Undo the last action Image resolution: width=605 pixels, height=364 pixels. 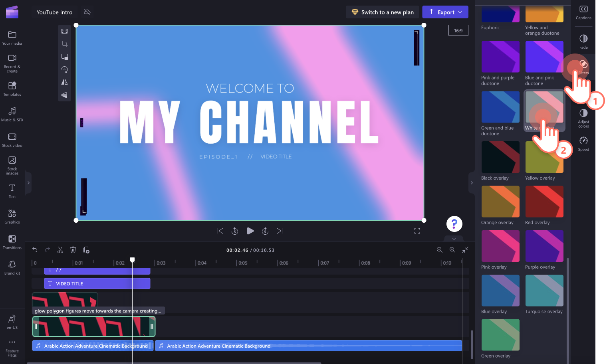[35, 250]
